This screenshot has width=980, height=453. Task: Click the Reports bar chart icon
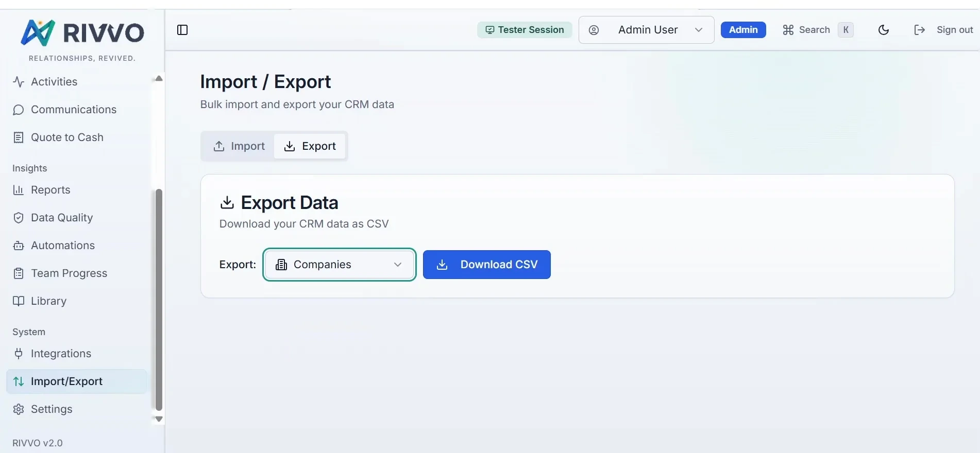(x=19, y=190)
